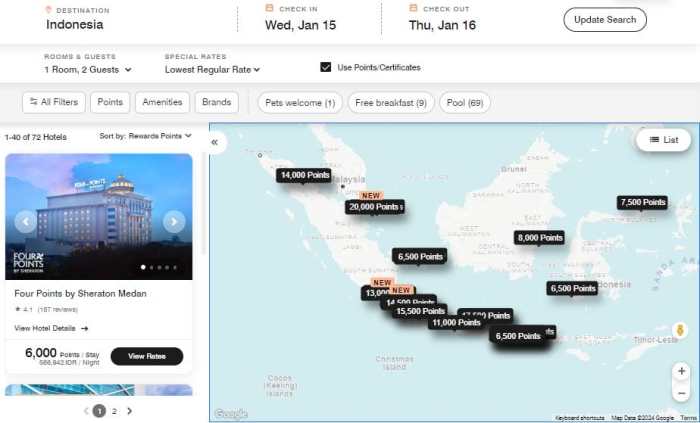
Task: Show next hotel photo with right arrow
Action: pos(174,222)
